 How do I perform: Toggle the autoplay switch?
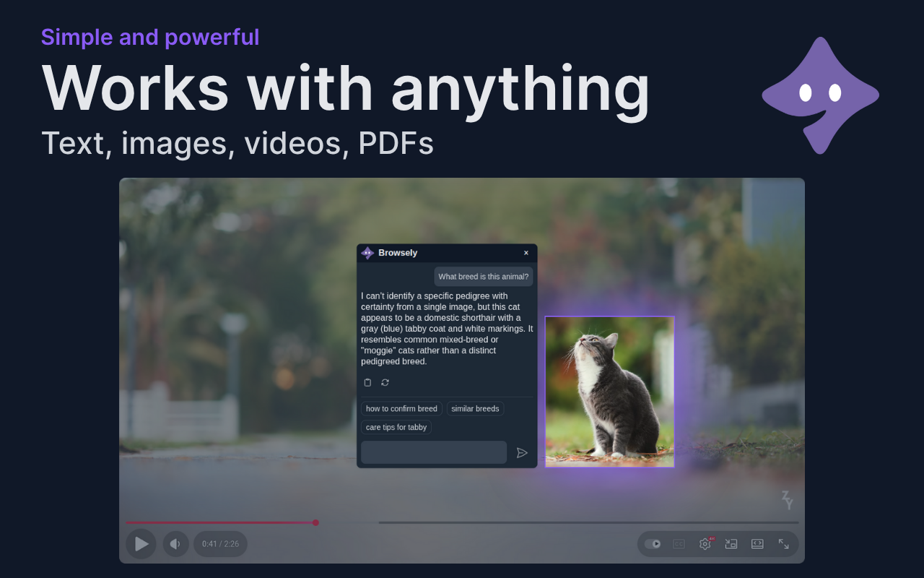[653, 544]
